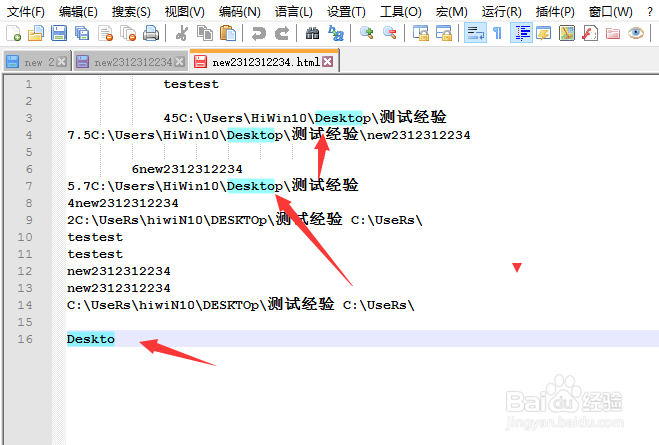Click line number 15 in the margin

pos(25,322)
